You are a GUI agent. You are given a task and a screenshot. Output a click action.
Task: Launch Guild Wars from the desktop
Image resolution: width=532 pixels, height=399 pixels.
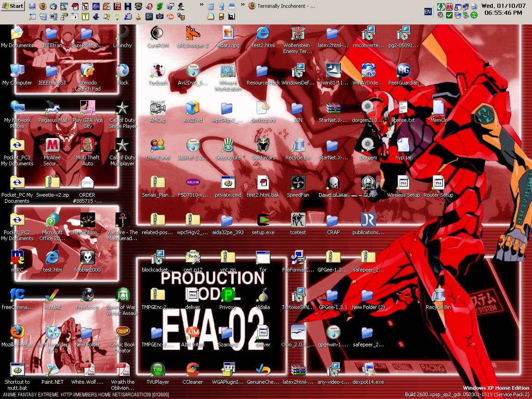point(263,145)
